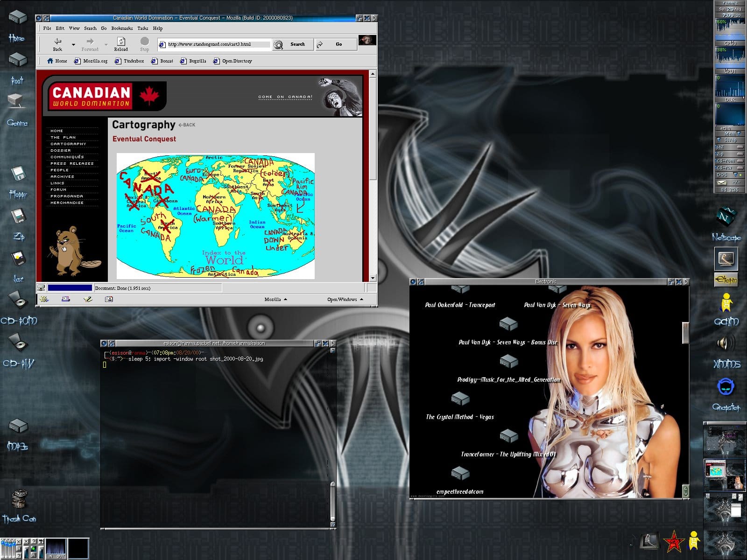747x560 pixels.
Task: Toggle mount for cd-rw in monitor
Action: click(740, 168)
